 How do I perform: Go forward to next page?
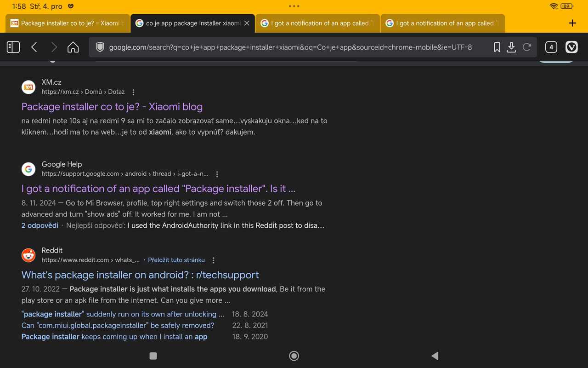point(54,47)
